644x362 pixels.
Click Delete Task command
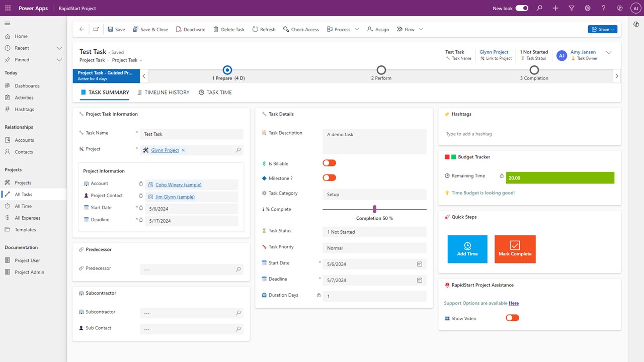coord(229,29)
